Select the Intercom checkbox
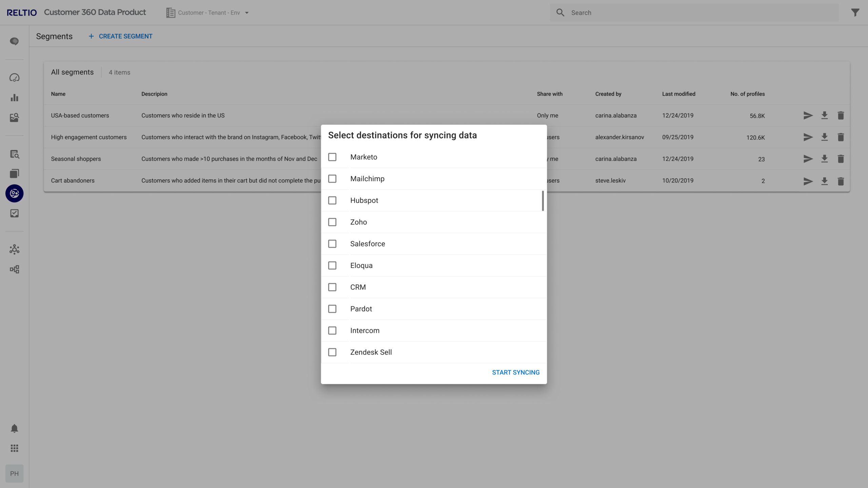Viewport: 868px width, 488px height. point(332,330)
